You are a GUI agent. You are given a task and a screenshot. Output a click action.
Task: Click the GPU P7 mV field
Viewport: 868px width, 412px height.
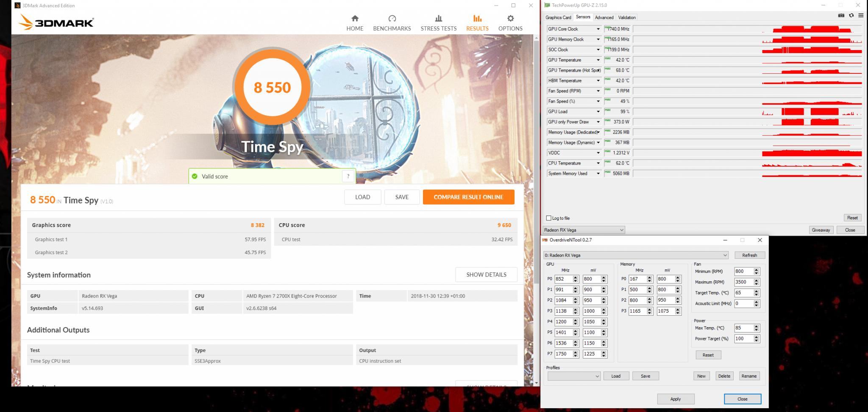point(592,354)
